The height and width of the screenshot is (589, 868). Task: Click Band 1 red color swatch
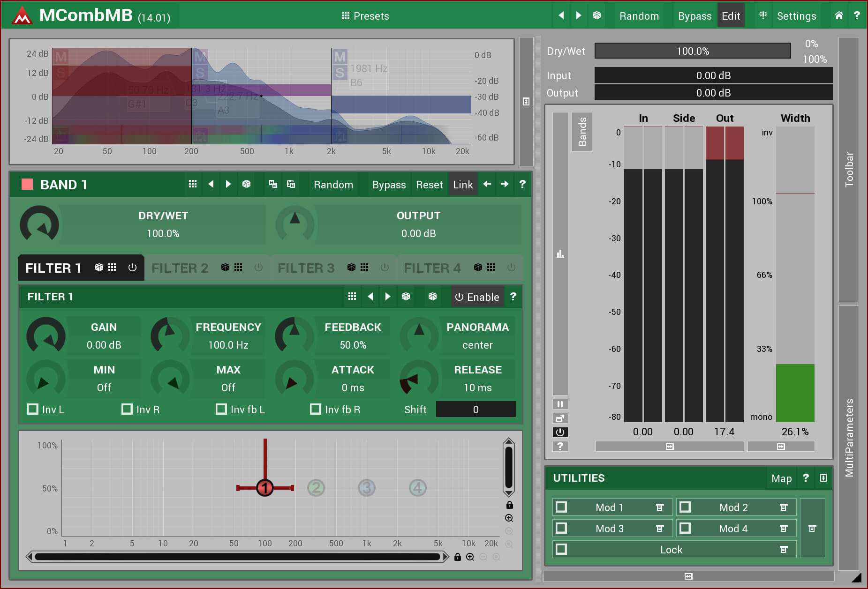click(27, 185)
